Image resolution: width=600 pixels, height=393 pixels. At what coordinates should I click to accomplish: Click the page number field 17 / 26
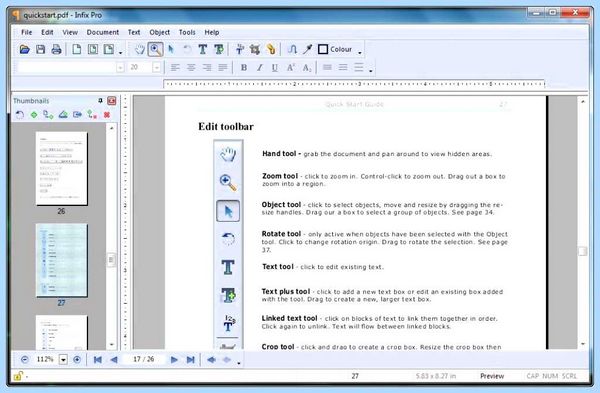[144, 359]
